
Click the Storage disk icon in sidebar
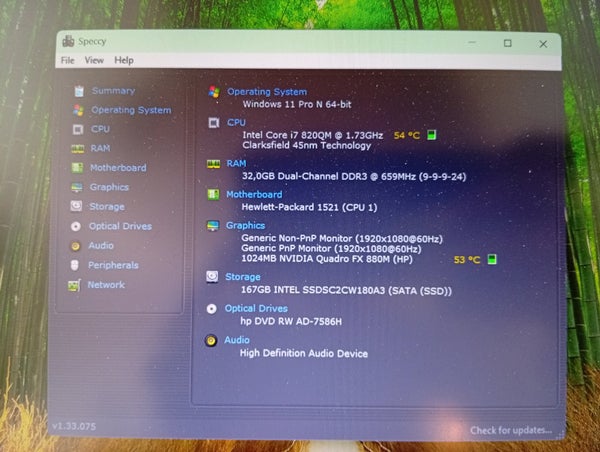[76, 206]
